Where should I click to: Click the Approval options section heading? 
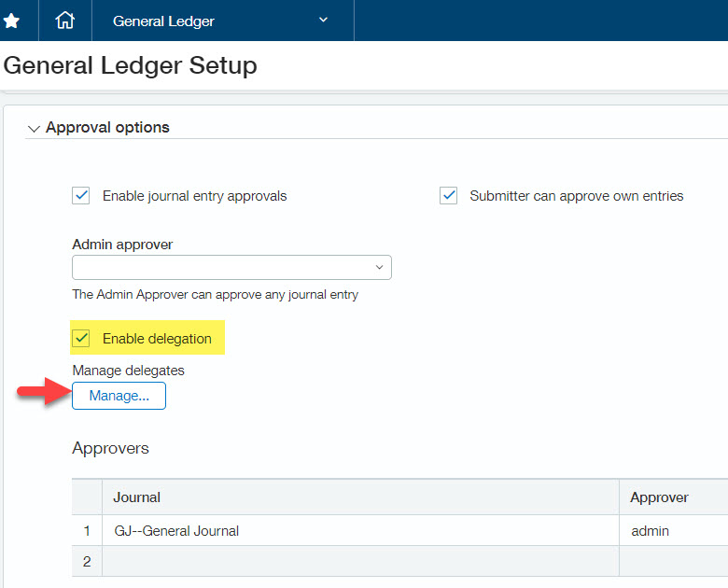point(107,127)
